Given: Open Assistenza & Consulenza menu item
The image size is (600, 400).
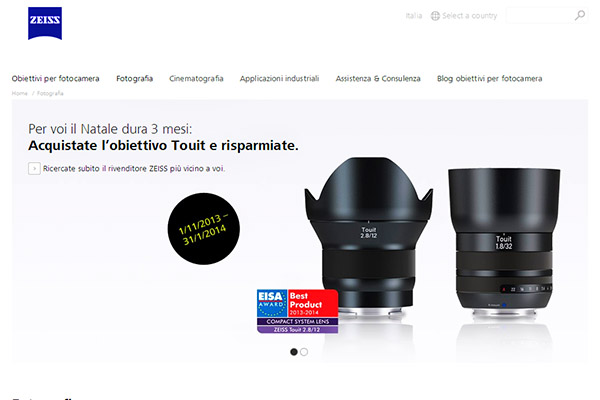Looking at the screenshot, I should click(x=378, y=78).
